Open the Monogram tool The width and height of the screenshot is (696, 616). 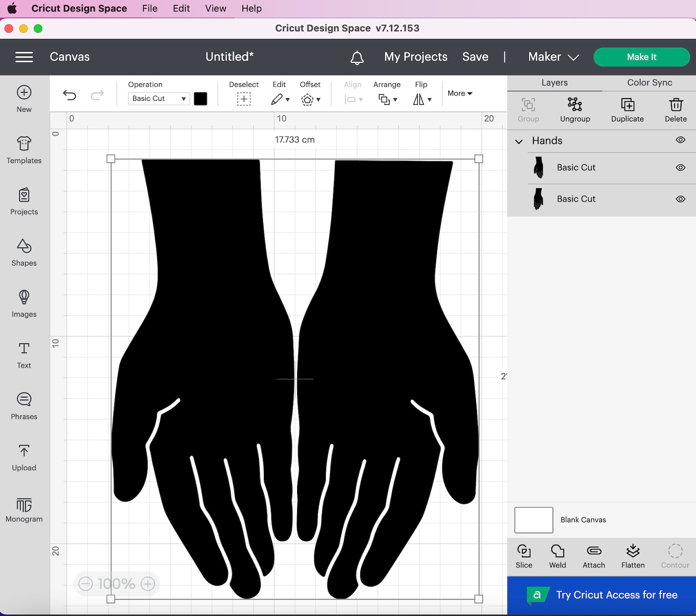(24, 510)
